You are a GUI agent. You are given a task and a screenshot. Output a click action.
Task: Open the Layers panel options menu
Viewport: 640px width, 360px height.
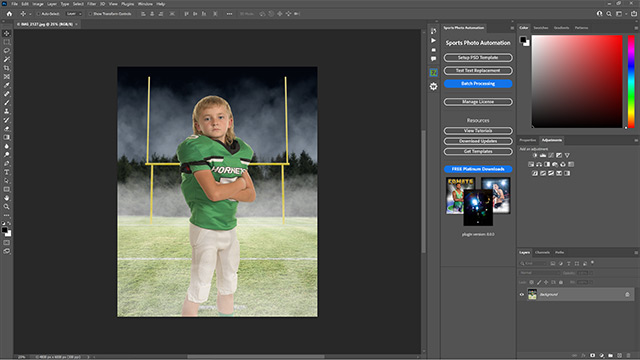click(636, 253)
